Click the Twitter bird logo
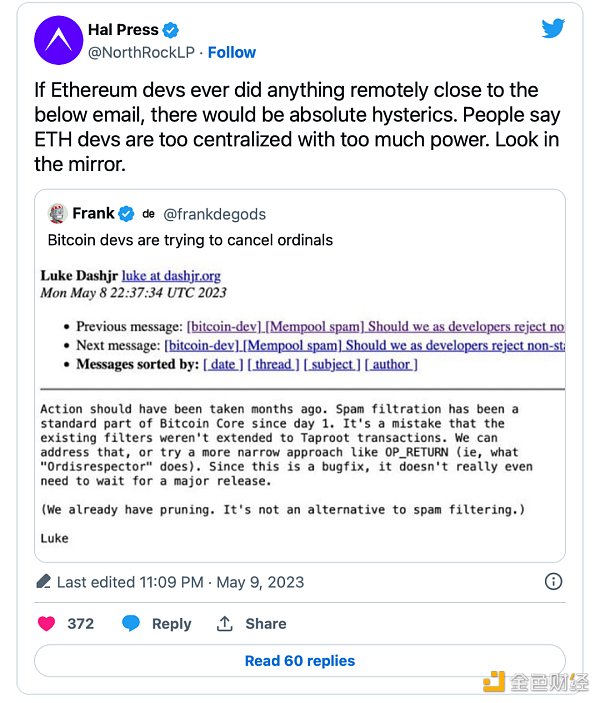This screenshot has height=703, width=600. click(553, 28)
